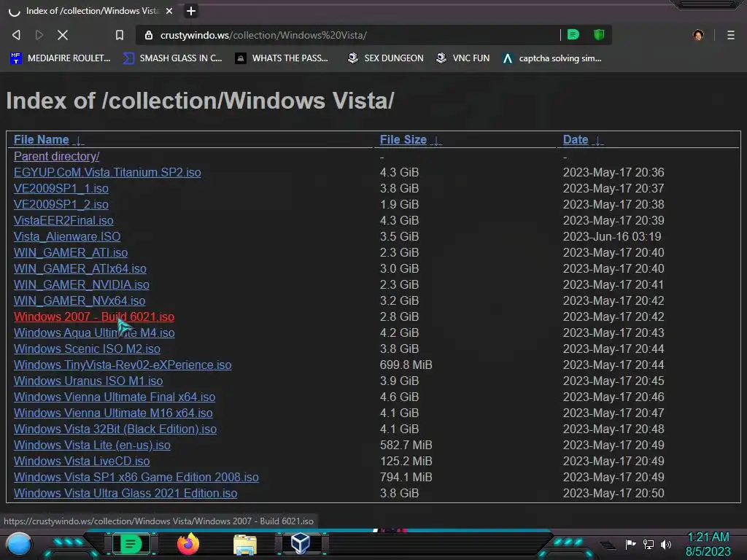Click the descending arrow next to File Size
Viewport: 747px width, 560px height.
[436, 141]
